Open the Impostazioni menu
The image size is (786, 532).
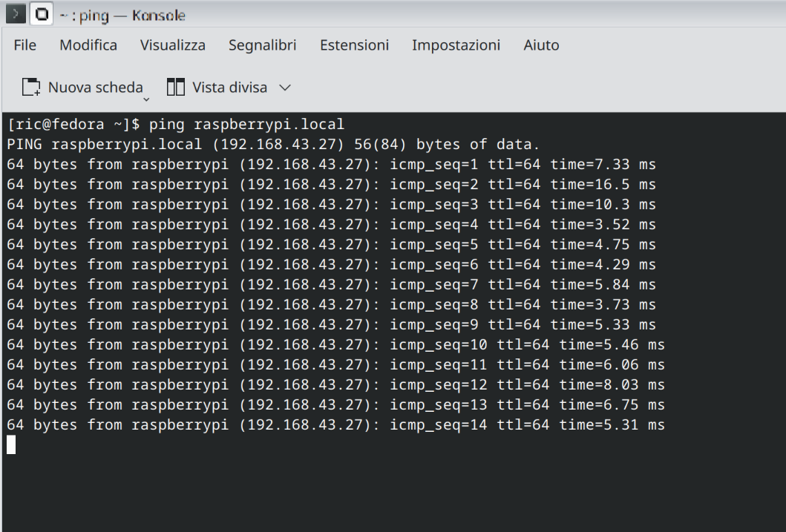pyautogui.click(x=456, y=45)
